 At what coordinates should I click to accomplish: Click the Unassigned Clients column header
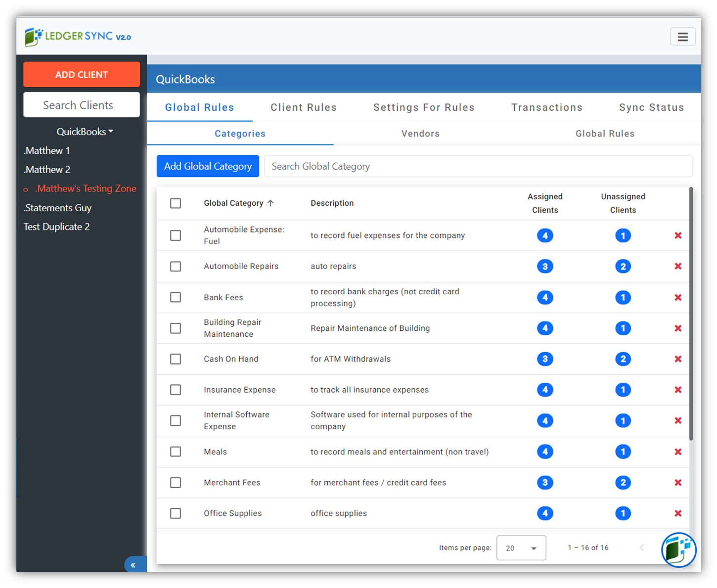(623, 203)
